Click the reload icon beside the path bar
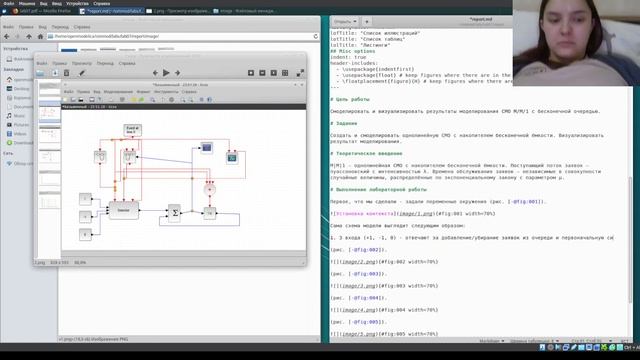Image resolution: width=640 pixels, height=360 pixels. coord(316,36)
